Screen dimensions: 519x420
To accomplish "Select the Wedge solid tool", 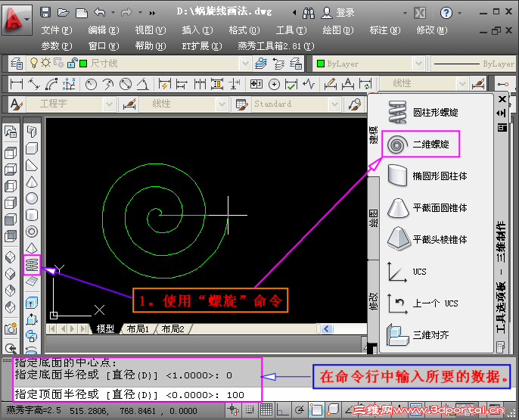I will tap(32, 165).
